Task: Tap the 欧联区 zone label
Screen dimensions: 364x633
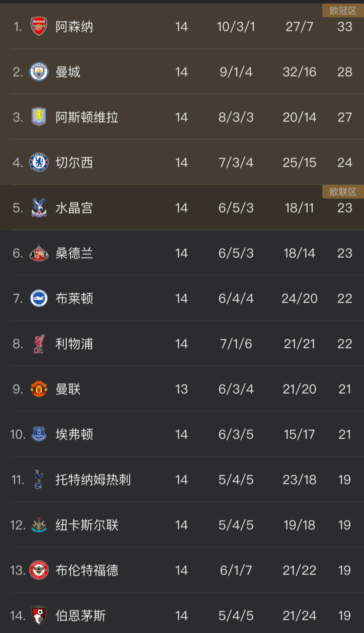Action: tap(343, 192)
